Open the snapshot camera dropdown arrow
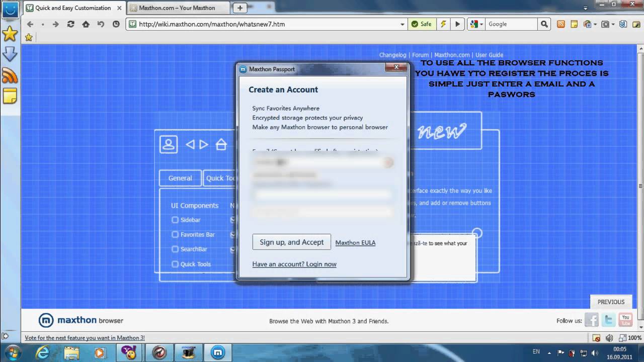Image resolution: width=644 pixels, height=362 pixels. [x=613, y=24]
